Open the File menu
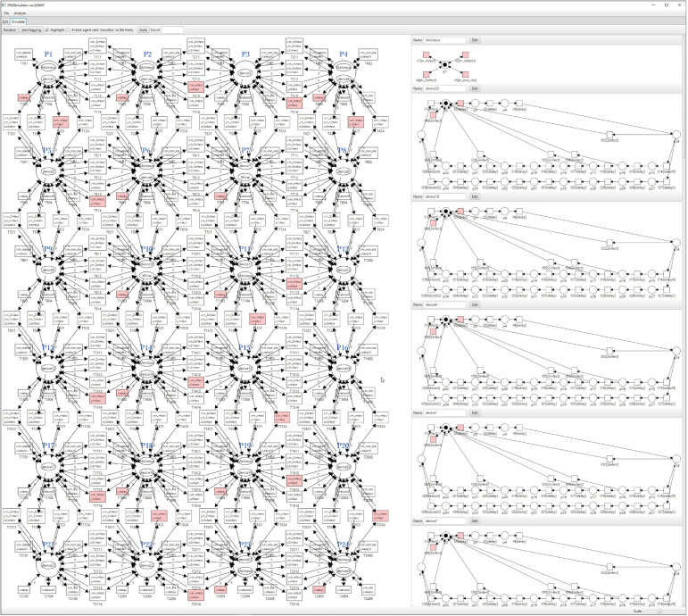Screen dimensions: 688x616 [6, 13]
